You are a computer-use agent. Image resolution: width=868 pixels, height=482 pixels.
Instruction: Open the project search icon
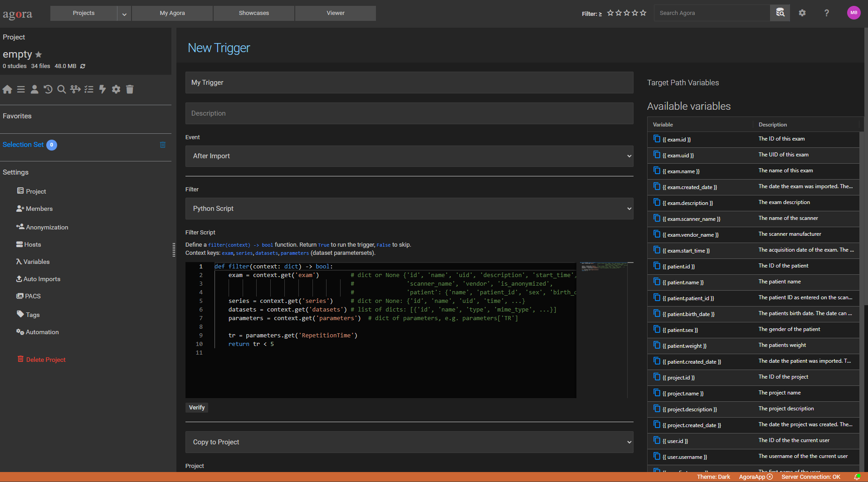click(62, 89)
